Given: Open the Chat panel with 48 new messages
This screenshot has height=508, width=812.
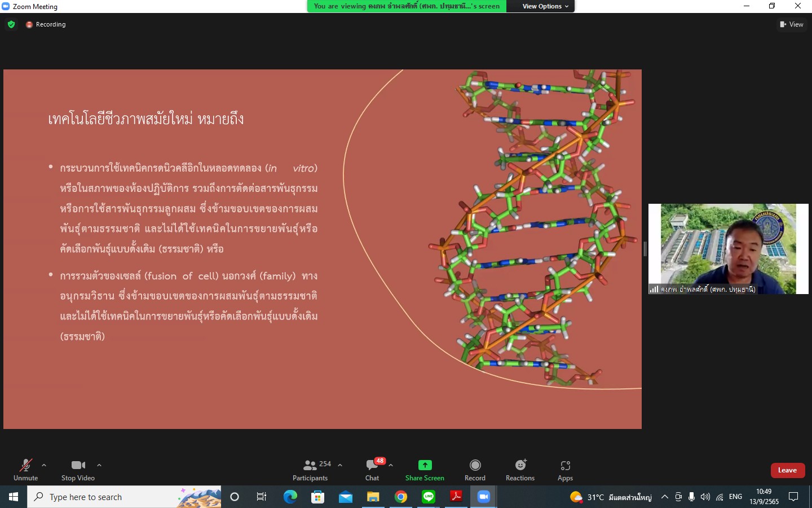Looking at the screenshot, I should point(372,470).
